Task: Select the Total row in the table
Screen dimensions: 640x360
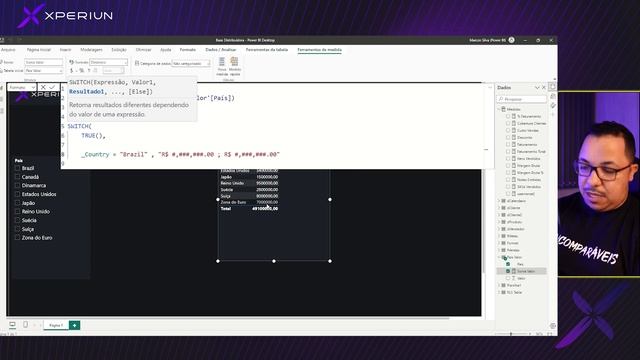Action: (x=249, y=209)
